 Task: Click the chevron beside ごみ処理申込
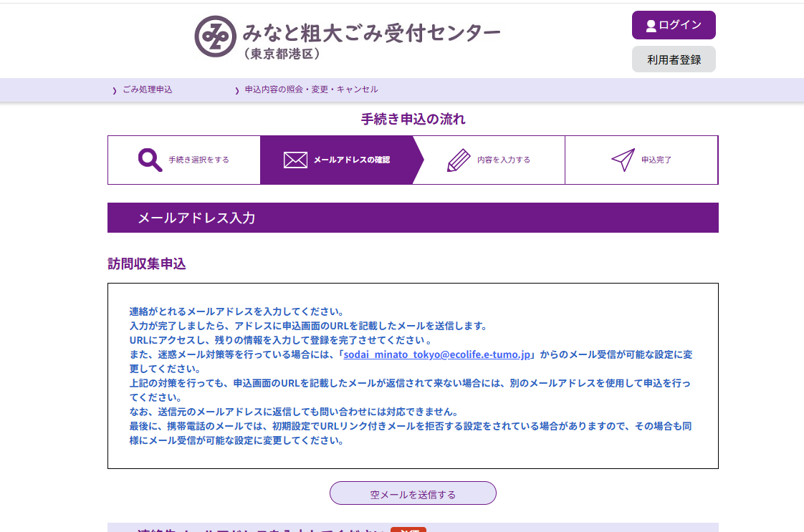[115, 90]
